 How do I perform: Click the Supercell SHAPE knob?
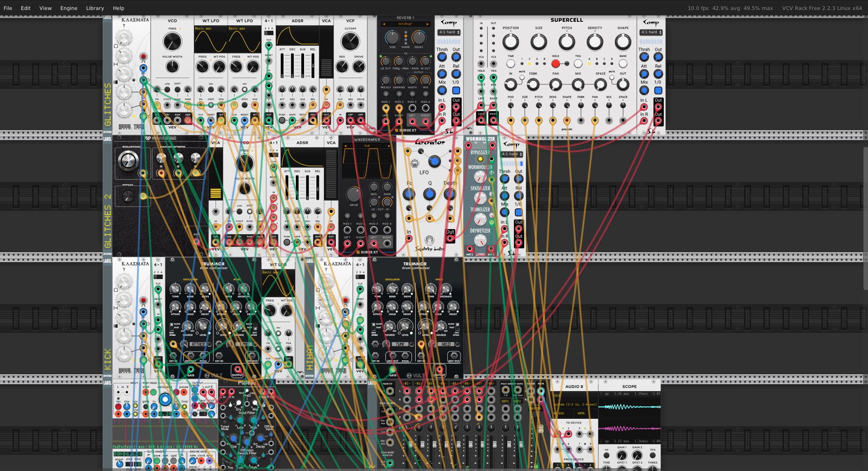pos(623,42)
